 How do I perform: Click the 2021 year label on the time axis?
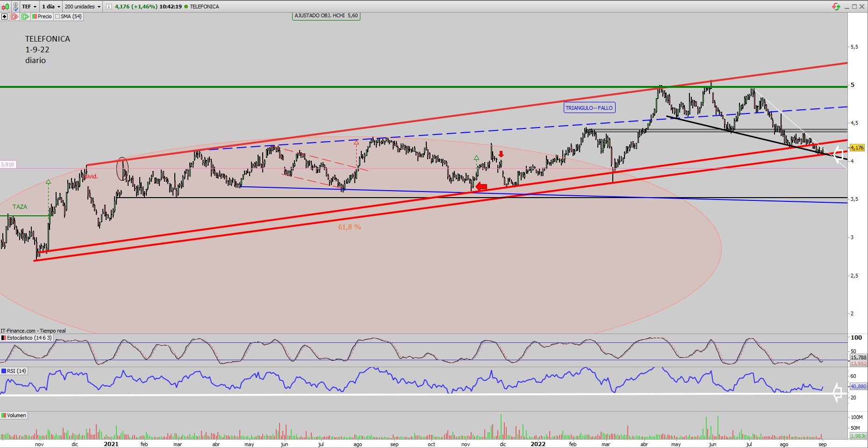(x=111, y=444)
